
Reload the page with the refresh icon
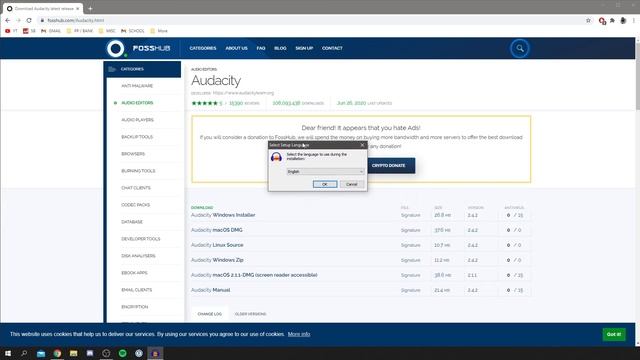(x=29, y=20)
